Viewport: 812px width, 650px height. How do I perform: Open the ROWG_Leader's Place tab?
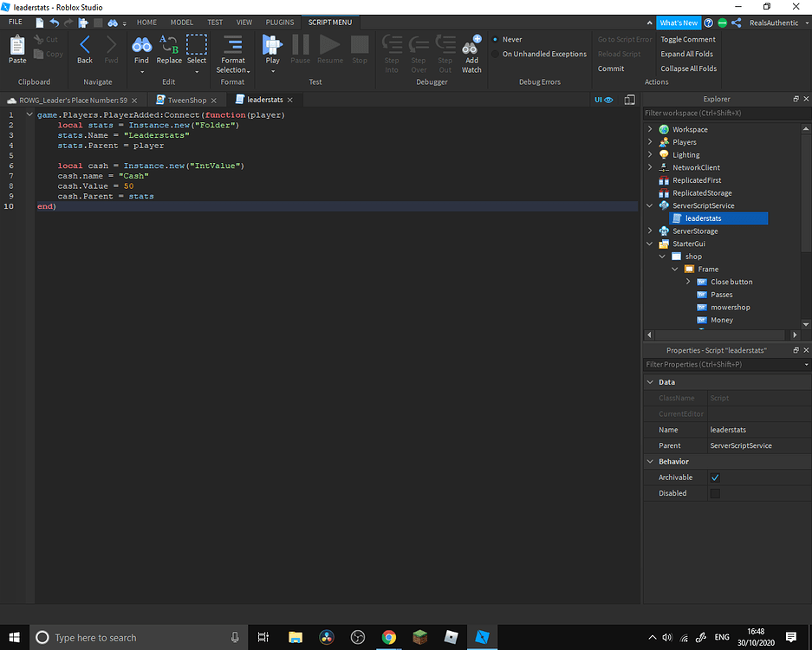73,100
